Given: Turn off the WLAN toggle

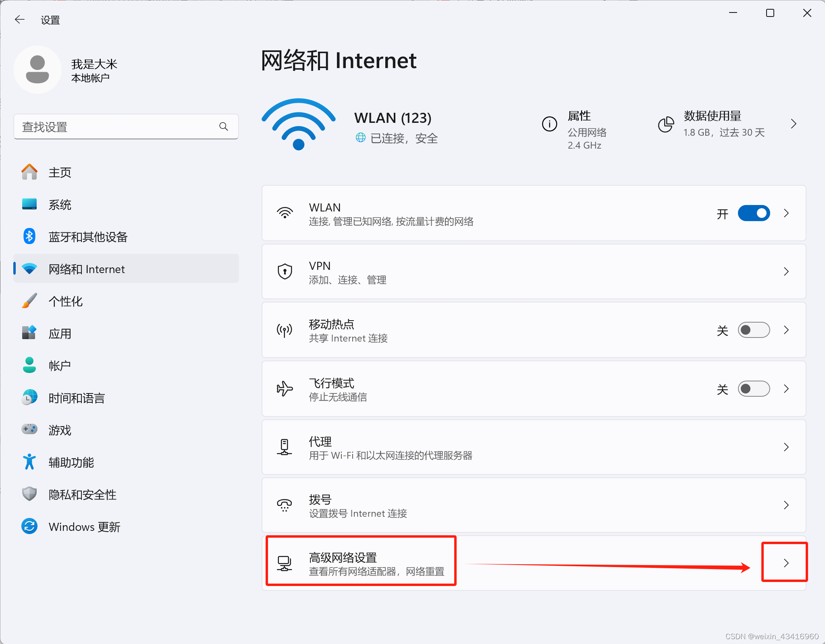Looking at the screenshot, I should tap(754, 213).
